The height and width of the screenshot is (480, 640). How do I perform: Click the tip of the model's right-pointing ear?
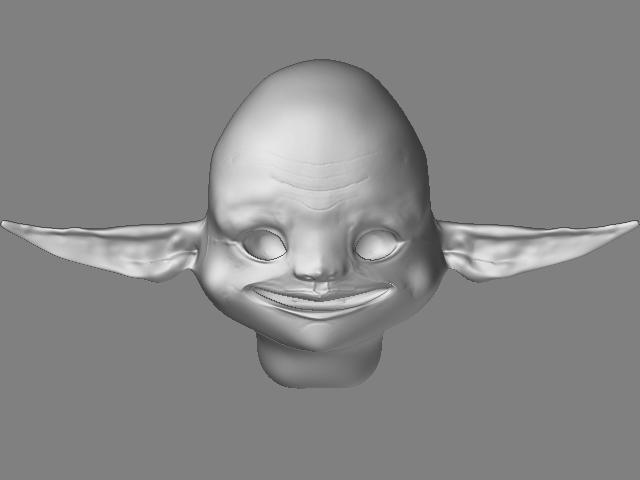click(x=635, y=224)
